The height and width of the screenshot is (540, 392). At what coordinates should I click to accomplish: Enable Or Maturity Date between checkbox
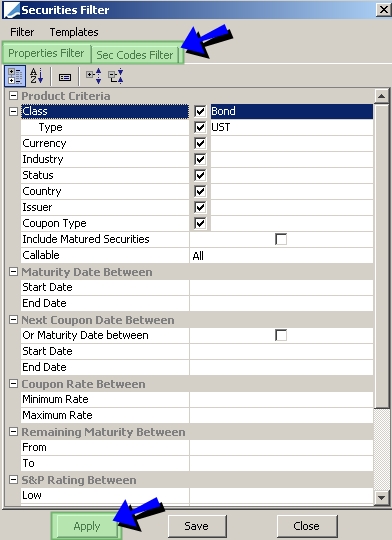click(281, 335)
